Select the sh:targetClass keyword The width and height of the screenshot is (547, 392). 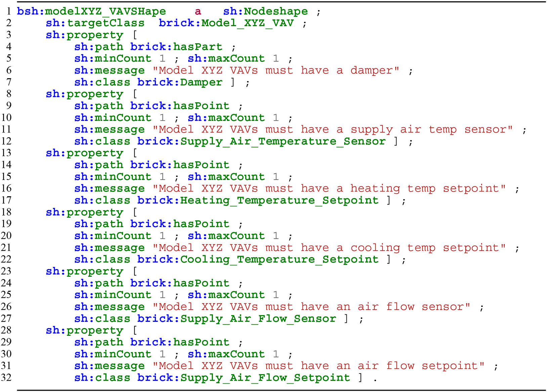coord(95,23)
